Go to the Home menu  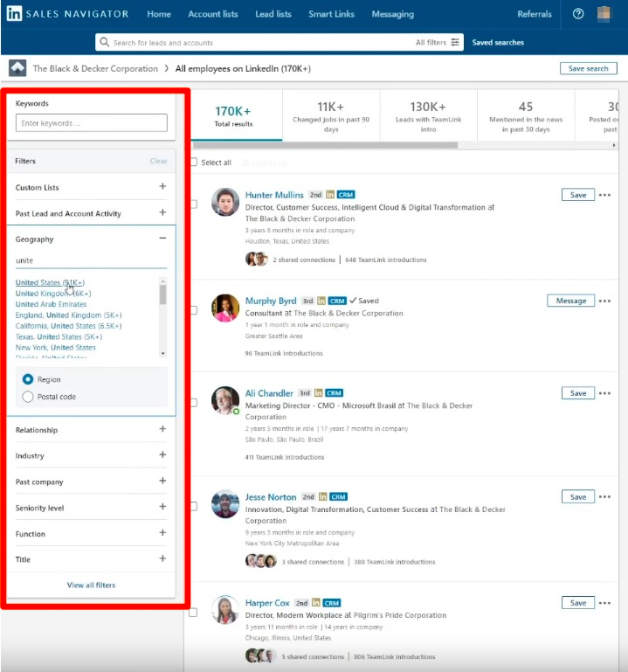pyautogui.click(x=159, y=14)
